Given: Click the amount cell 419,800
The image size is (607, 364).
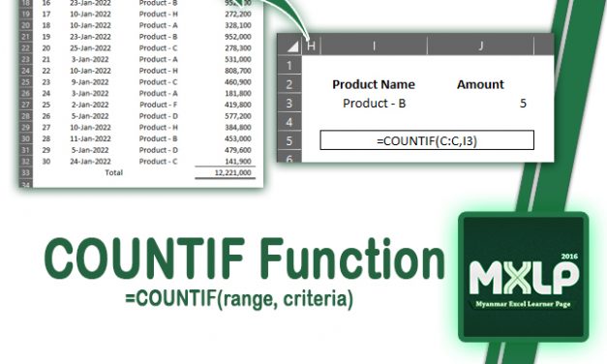Looking at the screenshot, I should (238, 105).
